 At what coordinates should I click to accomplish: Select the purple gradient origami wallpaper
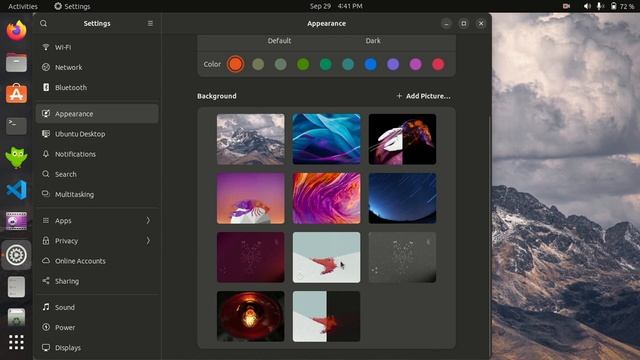pos(251,198)
